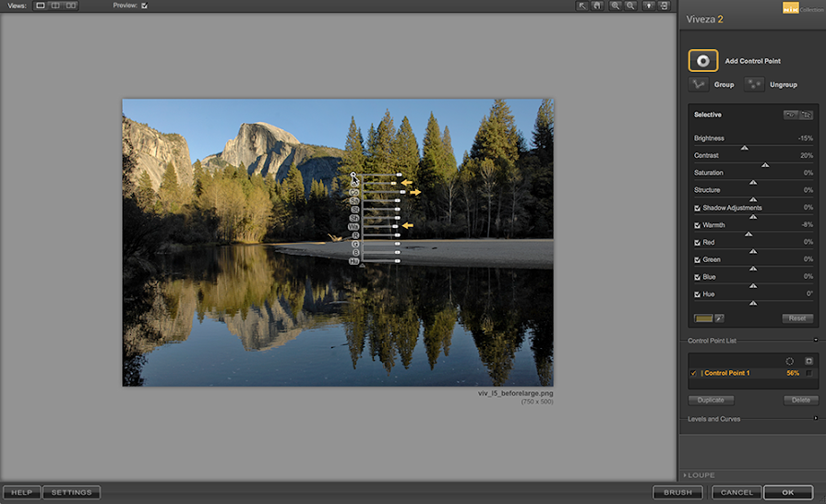Click the zoom in magnifier icon

click(615, 6)
